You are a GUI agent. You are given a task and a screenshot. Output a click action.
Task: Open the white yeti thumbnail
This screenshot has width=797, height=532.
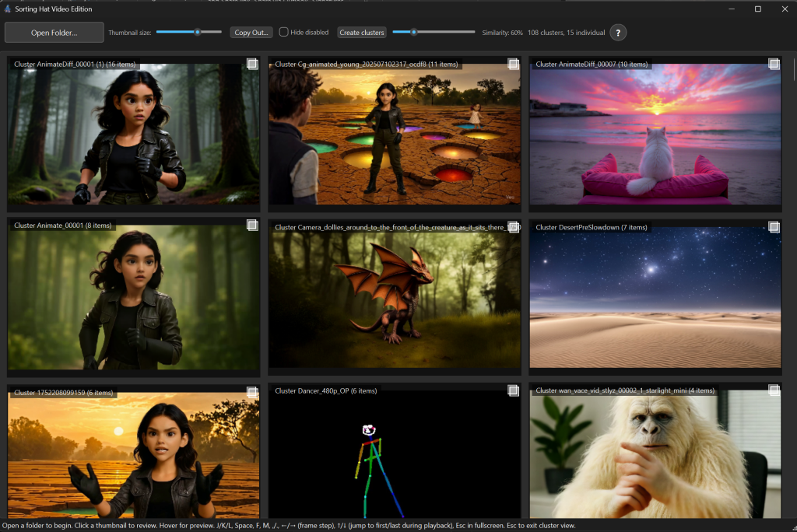click(x=655, y=455)
